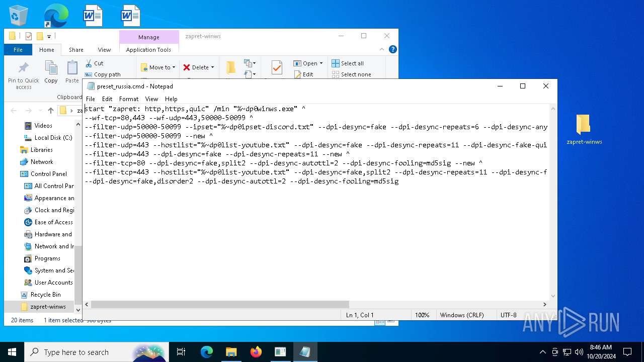Click Notepad scroll right arrow
Viewport: 644px width, 362px height.
click(544, 304)
